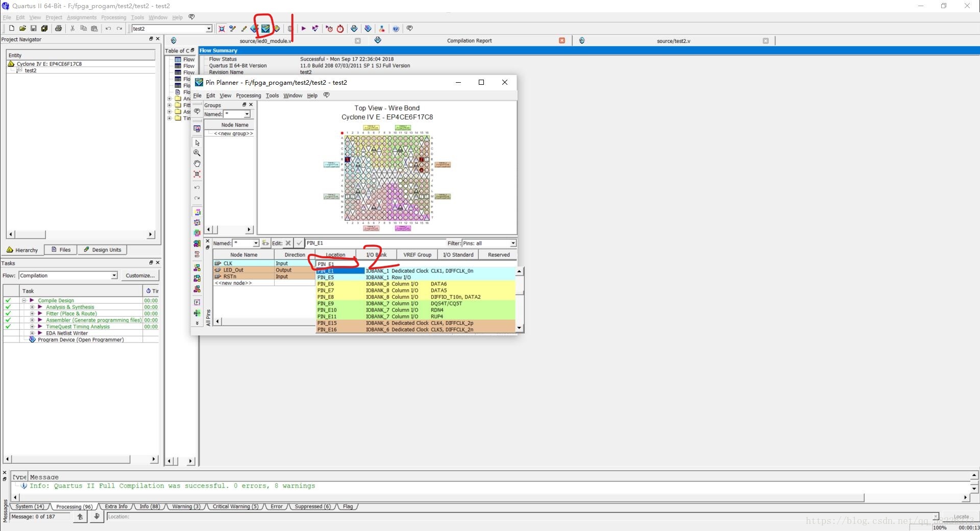The width and height of the screenshot is (980, 531).
Task: Select the pointer tool in Pin Planner's side toolbar
Action: coord(197,142)
